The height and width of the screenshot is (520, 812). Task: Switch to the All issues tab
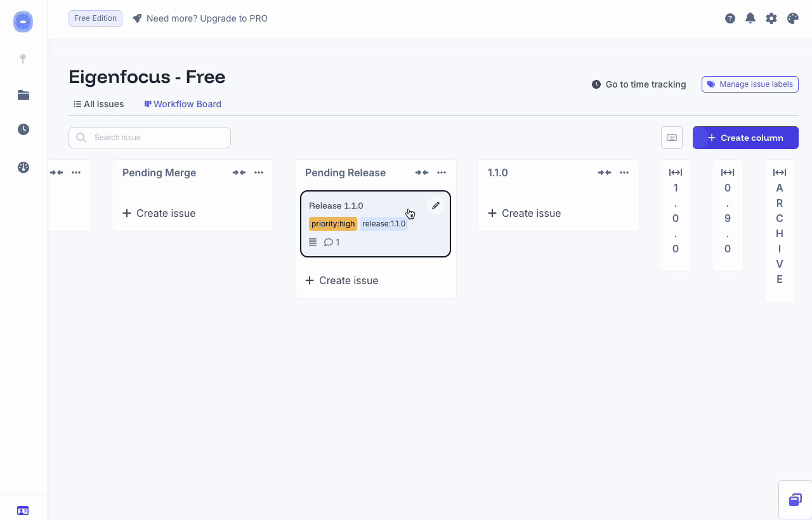coord(98,104)
